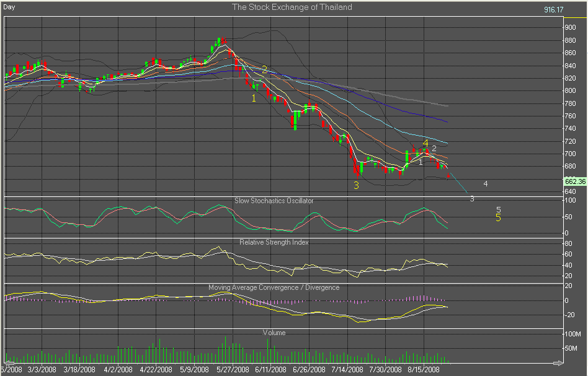This screenshot has height=376, width=588.
Task: Click the 720 price axis label
Action: 571,141
